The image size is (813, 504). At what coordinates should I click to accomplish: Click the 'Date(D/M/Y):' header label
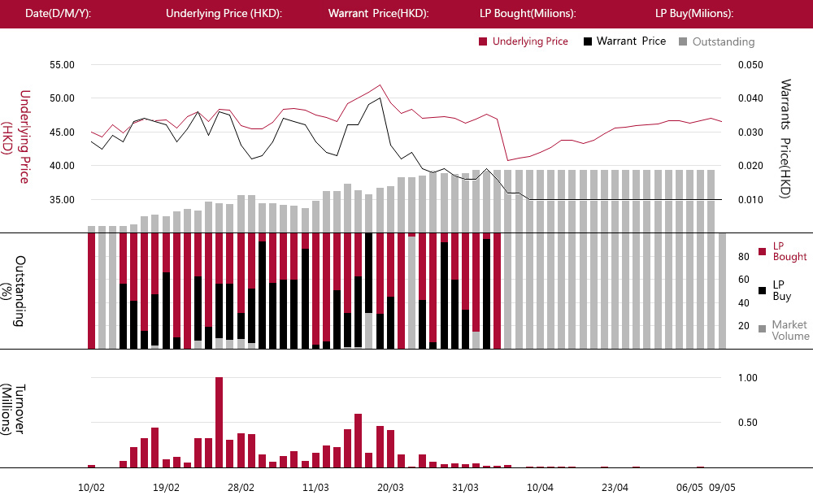(58, 14)
